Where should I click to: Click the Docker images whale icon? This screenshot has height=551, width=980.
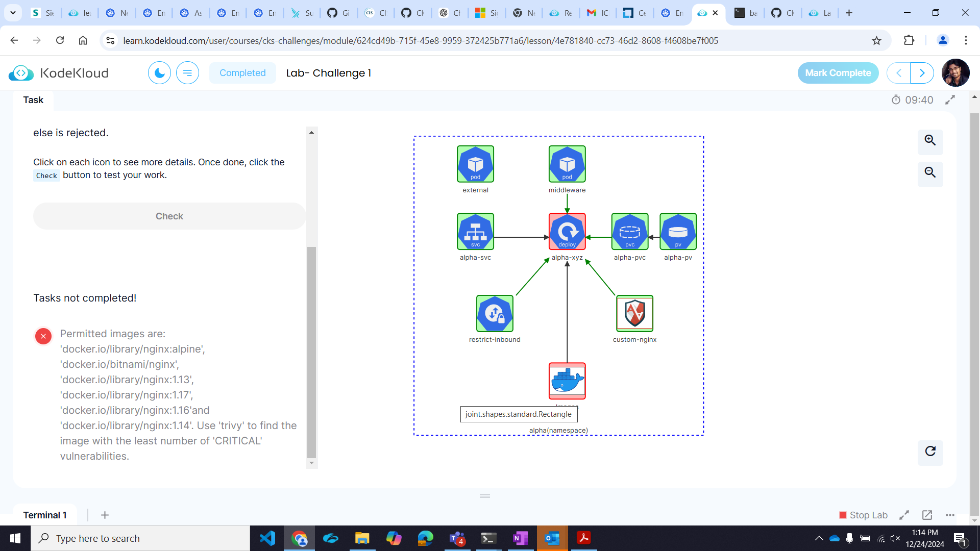point(567,381)
